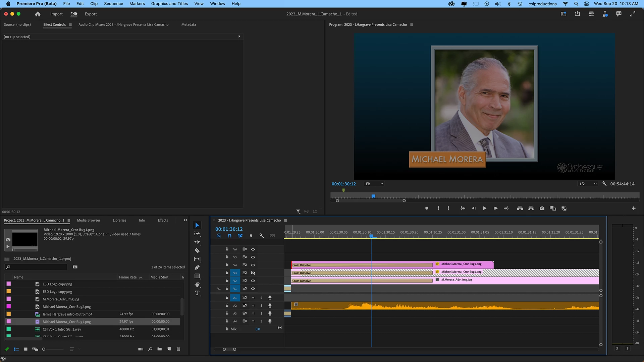Open the 1/2 playback resolution dropdown
The height and width of the screenshot is (362, 644).
point(588,184)
